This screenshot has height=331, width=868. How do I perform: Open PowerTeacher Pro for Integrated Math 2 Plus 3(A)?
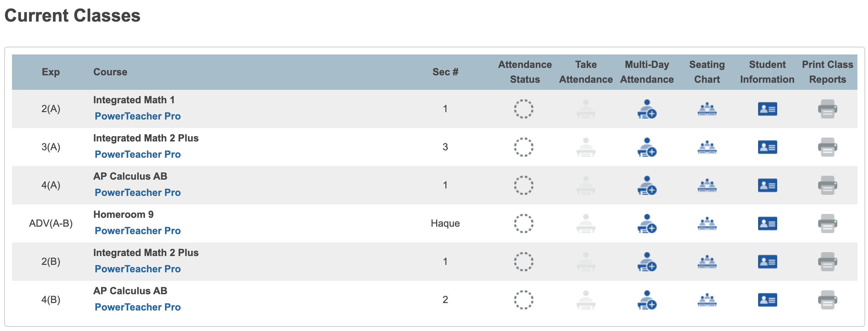137,155
